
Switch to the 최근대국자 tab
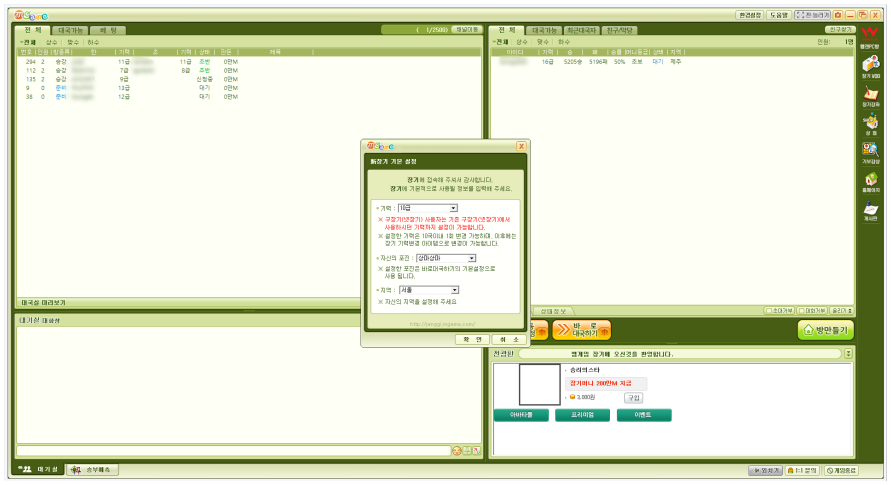click(581, 30)
